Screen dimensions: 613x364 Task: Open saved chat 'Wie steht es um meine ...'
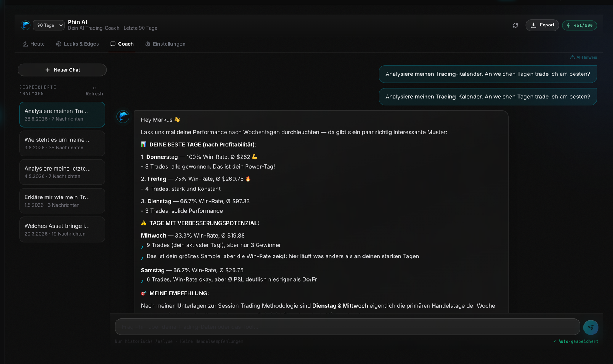62,143
